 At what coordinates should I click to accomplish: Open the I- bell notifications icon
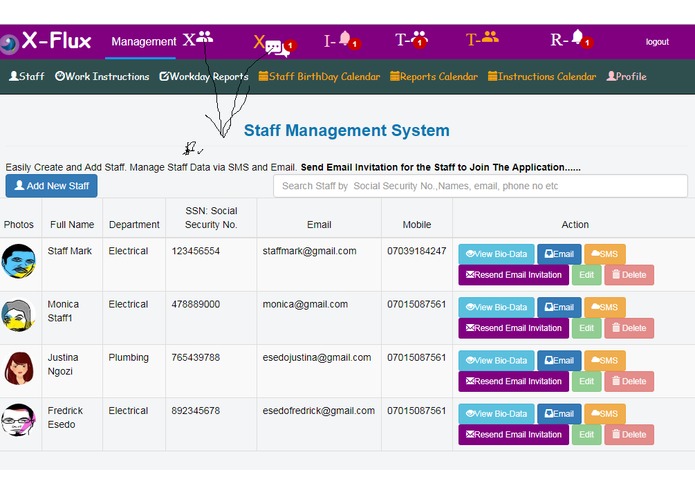[x=342, y=40]
